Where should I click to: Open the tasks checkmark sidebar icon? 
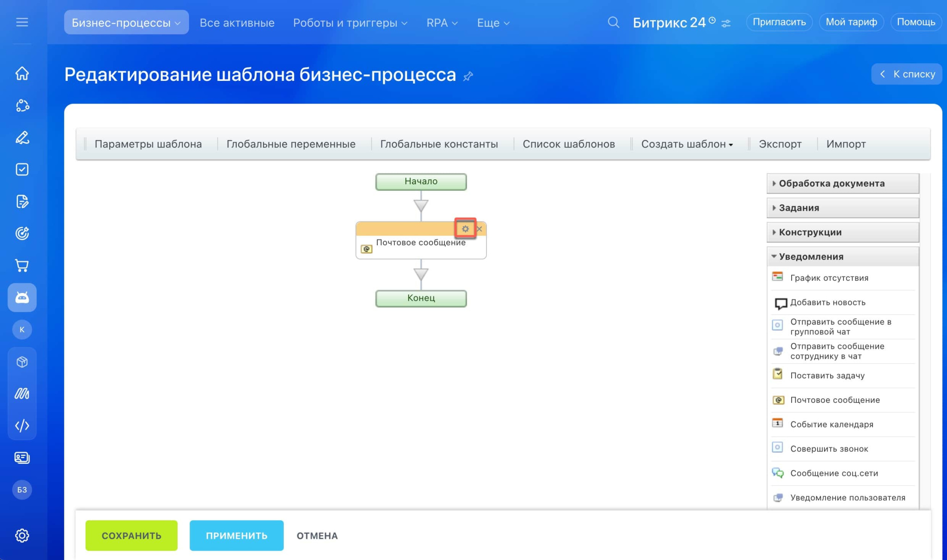tap(22, 170)
